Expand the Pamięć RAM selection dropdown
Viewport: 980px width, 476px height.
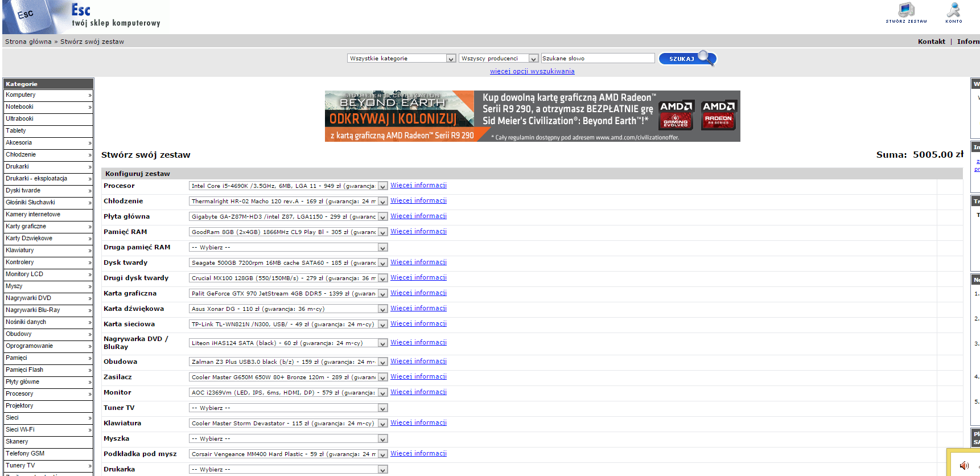click(x=288, y=232)
